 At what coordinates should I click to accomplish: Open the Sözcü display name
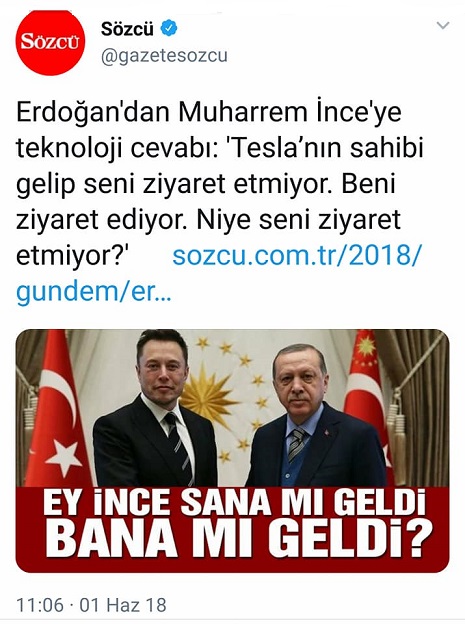(x=127, y=29)
